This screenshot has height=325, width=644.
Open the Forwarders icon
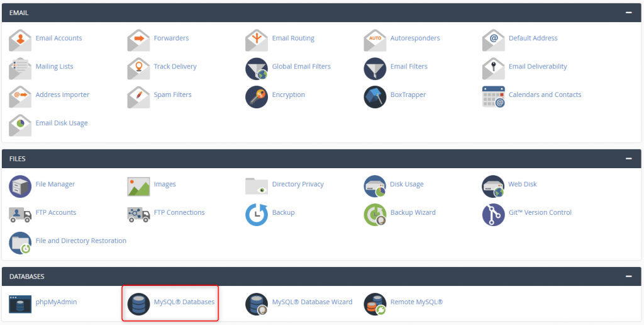pos(138,40)
